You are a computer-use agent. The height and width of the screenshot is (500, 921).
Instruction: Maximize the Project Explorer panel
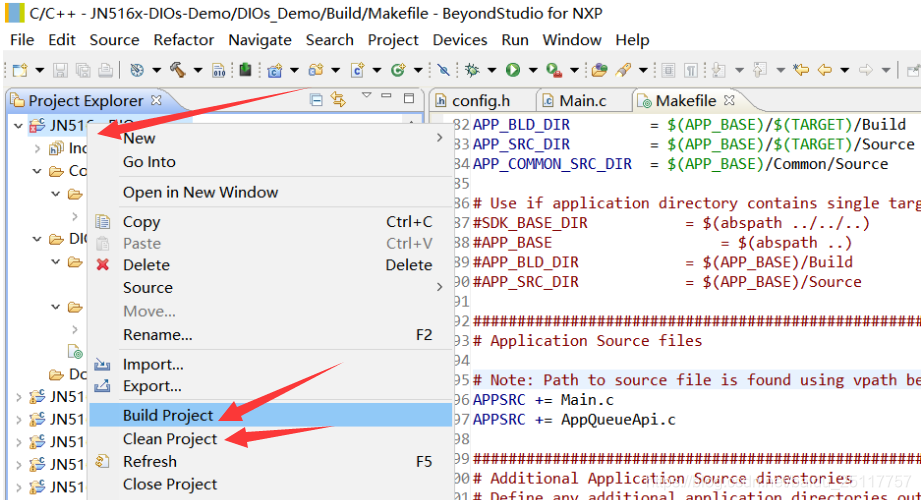pyautogui.click(x=409, y=98)
